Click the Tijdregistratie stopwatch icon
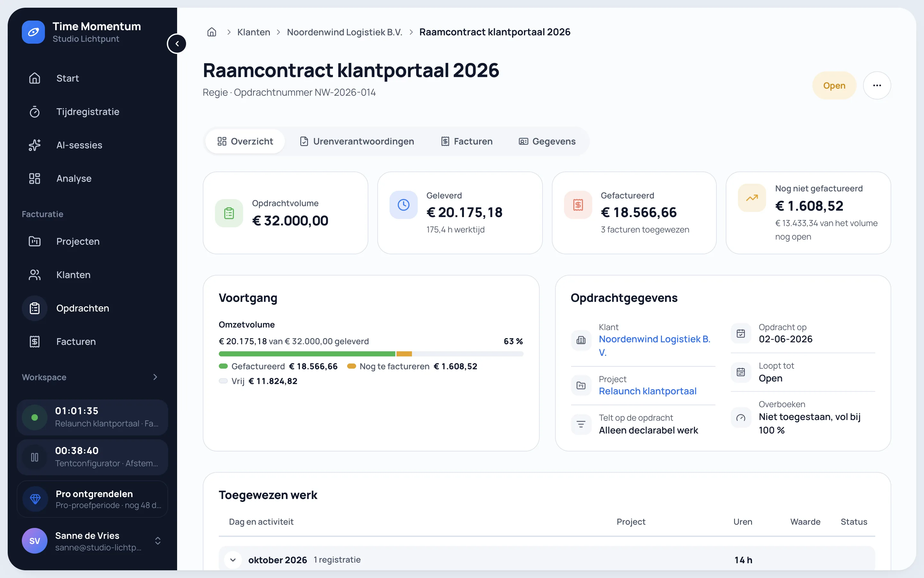The width and height of the screenshot is (924, 578). (x=35, y=112)
